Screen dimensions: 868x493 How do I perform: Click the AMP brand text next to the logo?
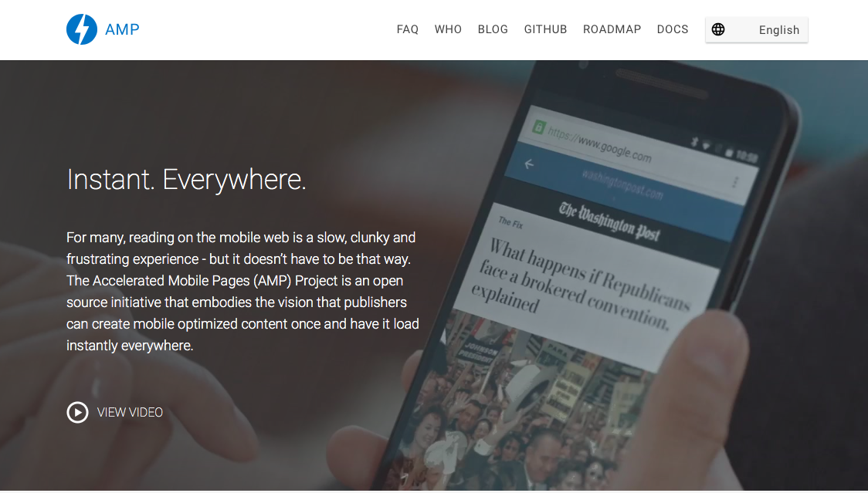122,29
